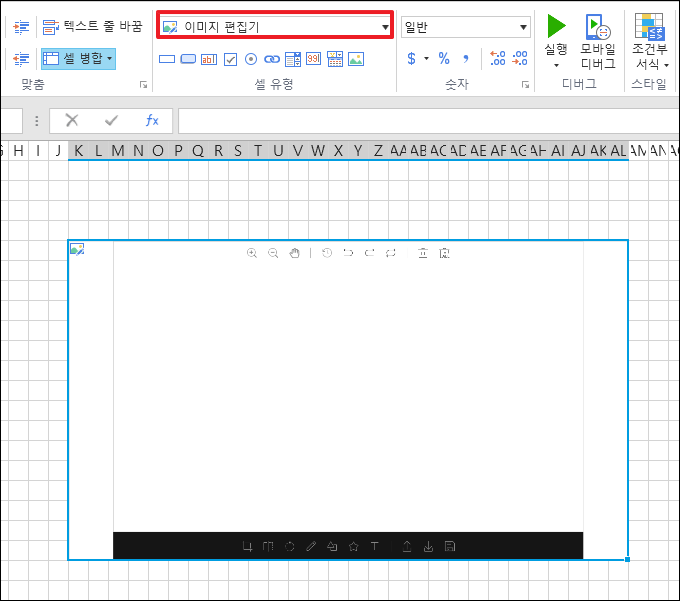Choose the radio button cell type
Image resolution: width=680 pixels, height=601 pixels.
[251, 59]
